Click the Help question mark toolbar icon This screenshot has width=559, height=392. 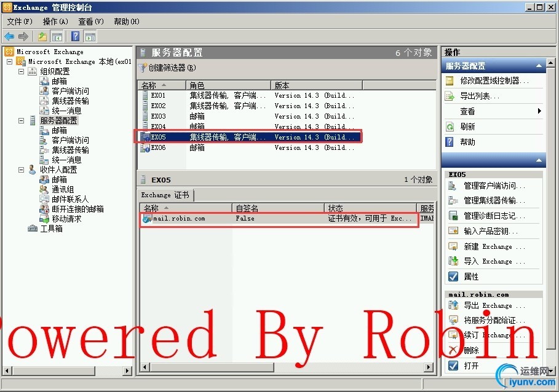(75, 36)
